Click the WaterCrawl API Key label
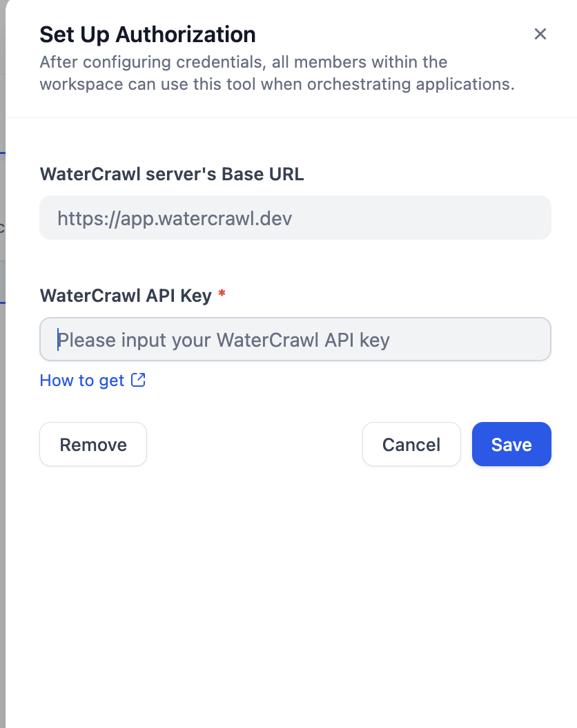This screenshot has height=728, width=577. [126, 296]
